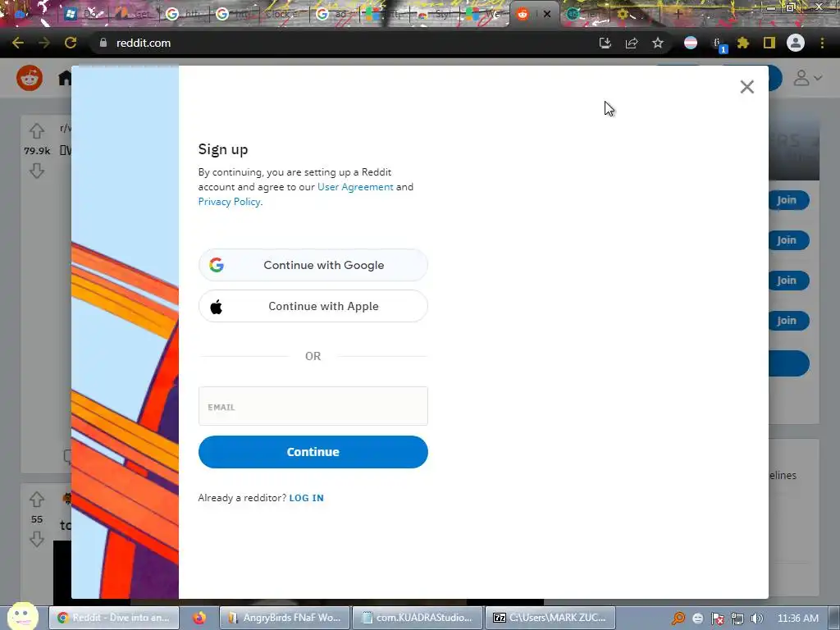840x630 pixels.
Task: Open the Extensions puzzle piece menu
Action: coord(743,43)
